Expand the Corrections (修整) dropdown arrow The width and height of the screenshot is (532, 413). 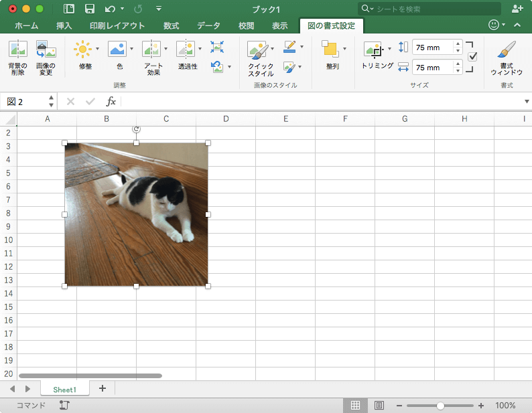click(97, 49)
